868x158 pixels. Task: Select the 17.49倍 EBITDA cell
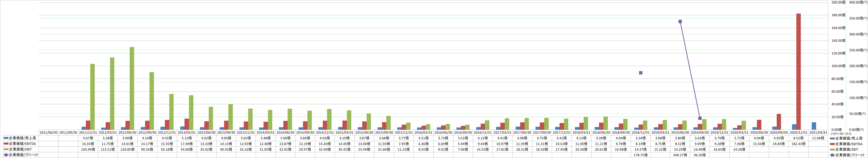(x=187, y=144)
